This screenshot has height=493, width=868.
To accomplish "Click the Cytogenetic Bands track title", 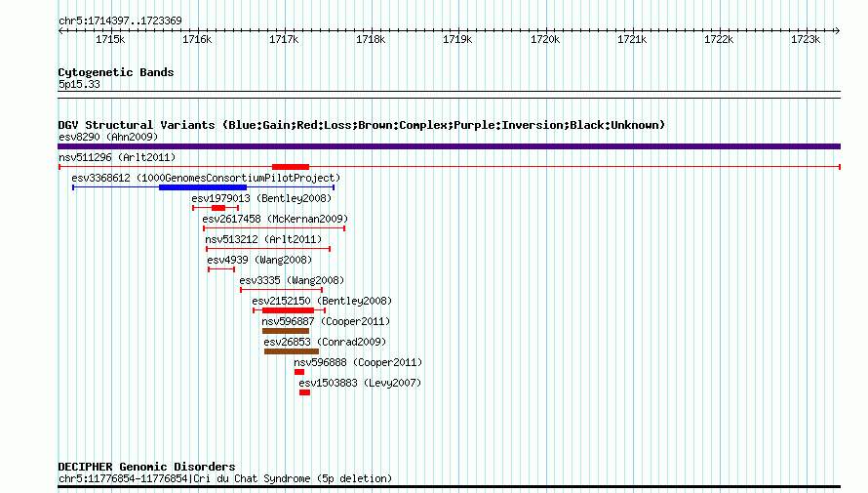I will click(x=116, y=72).
